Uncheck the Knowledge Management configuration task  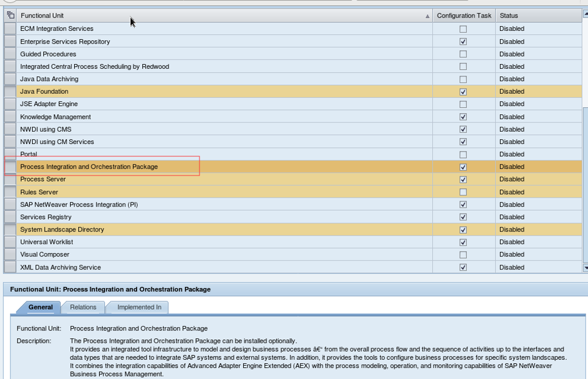464,116
